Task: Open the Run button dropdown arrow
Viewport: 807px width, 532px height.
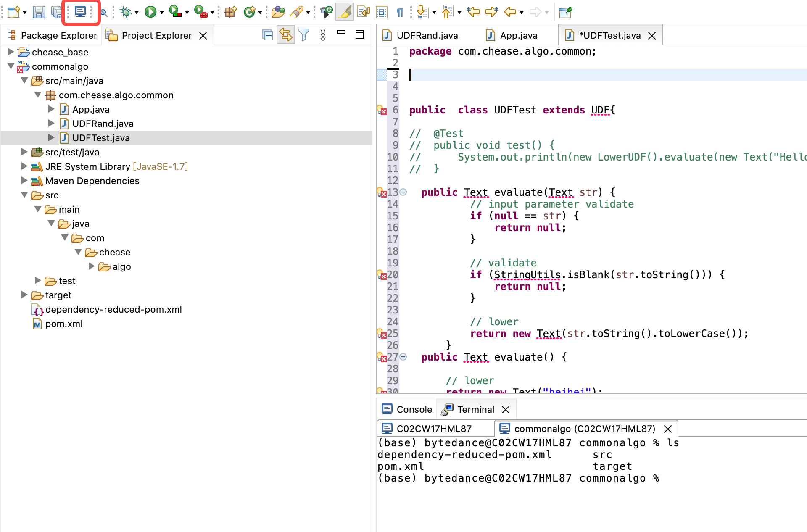Action: 162,13
